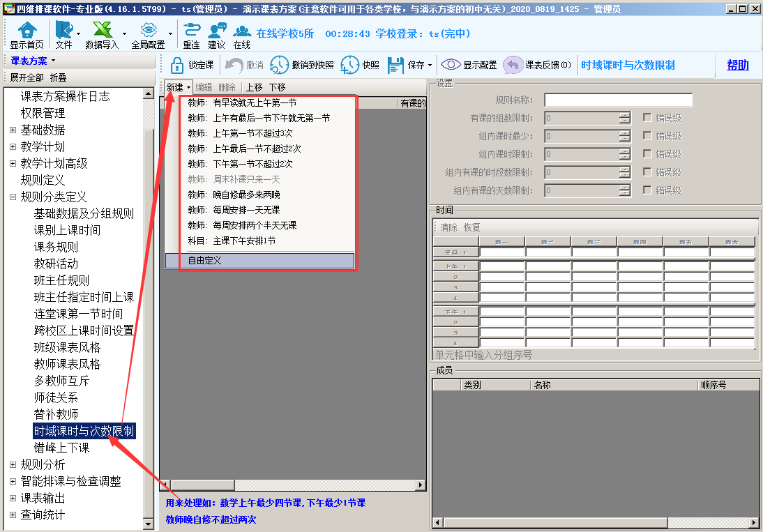Viewport: 763px width, 532px height.
Task: Enable 错误级 checkbox for 有课的组数限制
Action: click(647, 118)
